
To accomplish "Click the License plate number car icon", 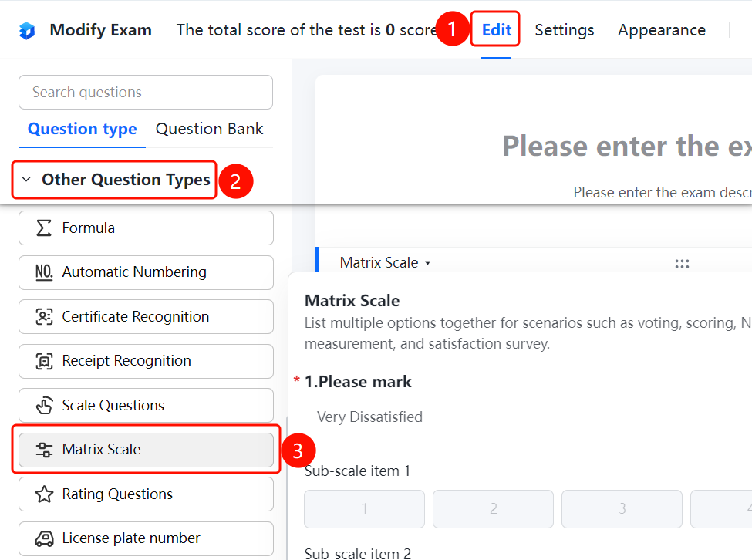I will pos(44,538).
